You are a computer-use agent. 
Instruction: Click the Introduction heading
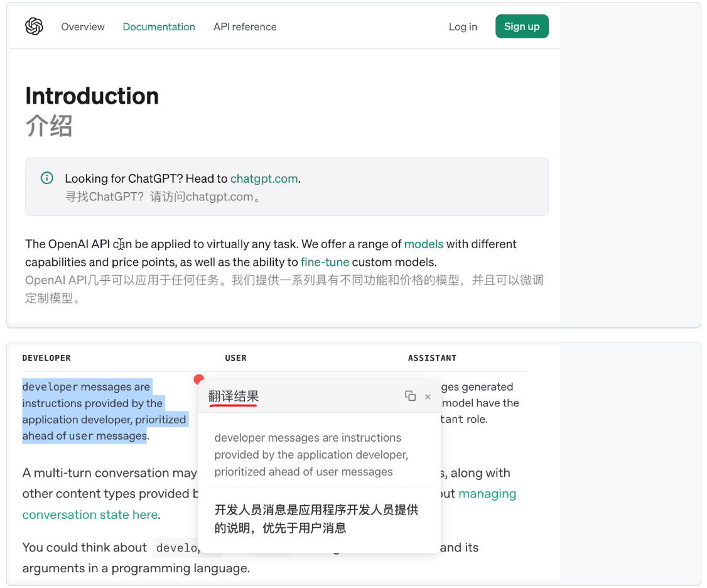click(92, 95)
